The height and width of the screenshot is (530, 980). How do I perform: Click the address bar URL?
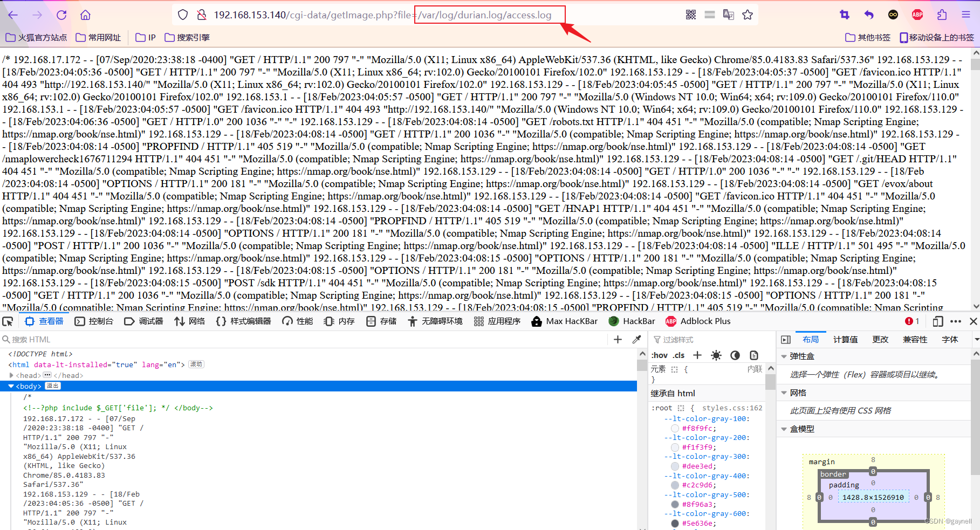click(383, 15)
